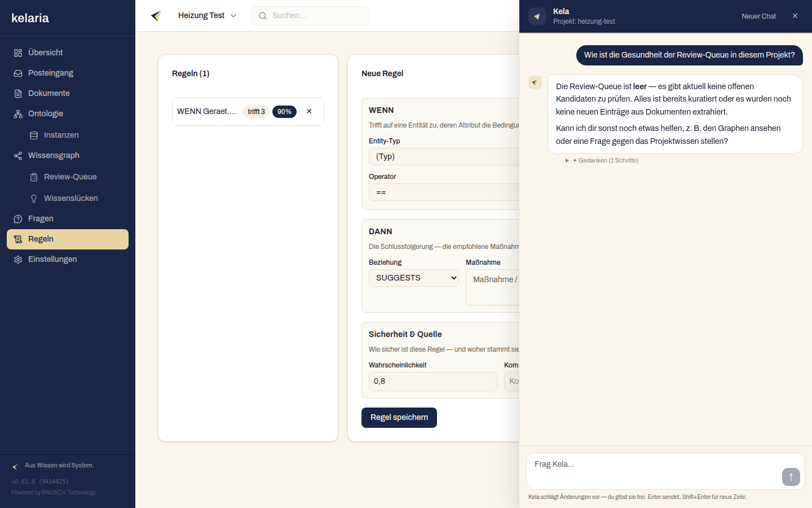Open the Beziehung SUGGESTS dropdown
Viewport: 812px width, 508px height.
(x=414, y=278)
